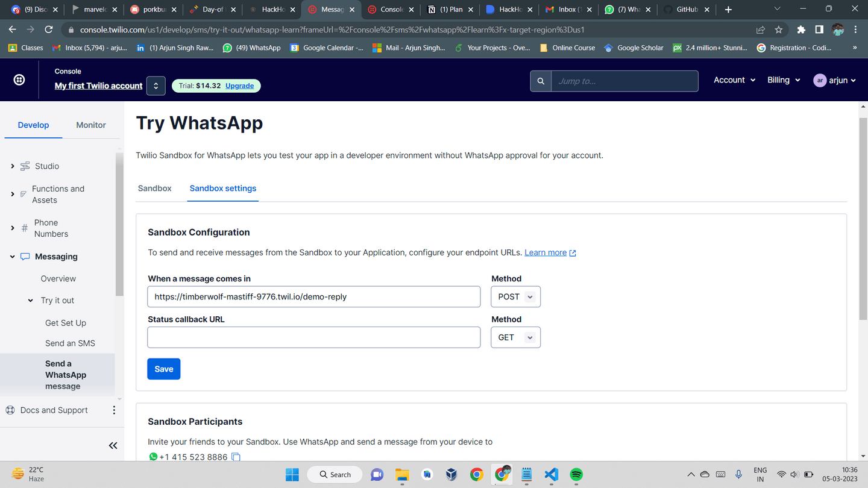
Task: Open Get Set Up in sidebar
Action: (66, 323)
